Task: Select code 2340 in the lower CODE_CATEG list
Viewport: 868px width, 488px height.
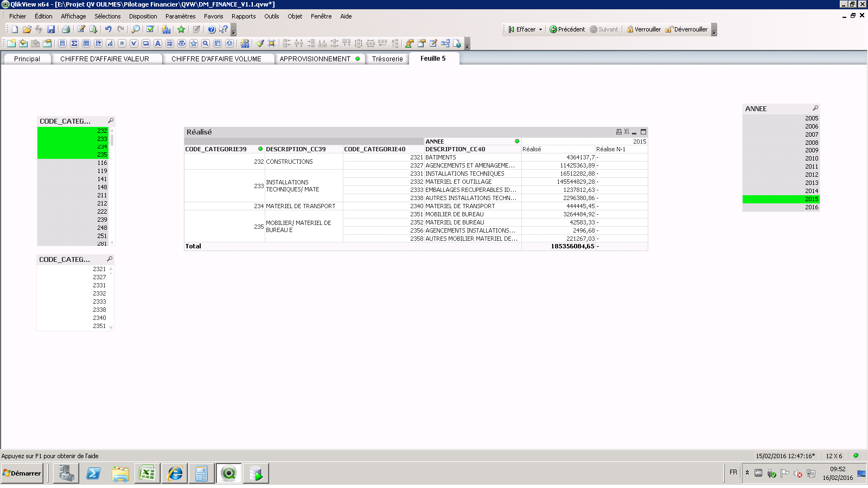Action: tap(73, 318)
